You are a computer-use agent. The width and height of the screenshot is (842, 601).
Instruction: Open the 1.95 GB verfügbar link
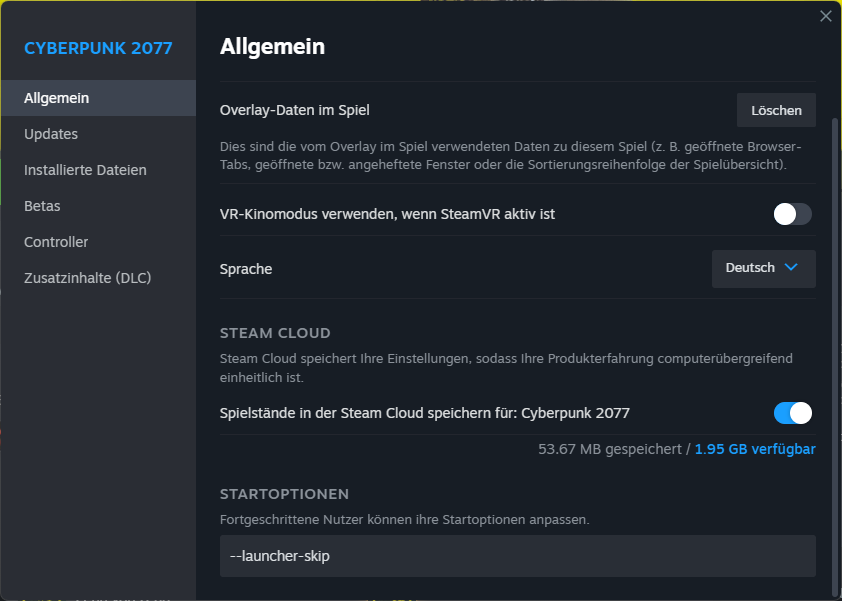(755, 449)
